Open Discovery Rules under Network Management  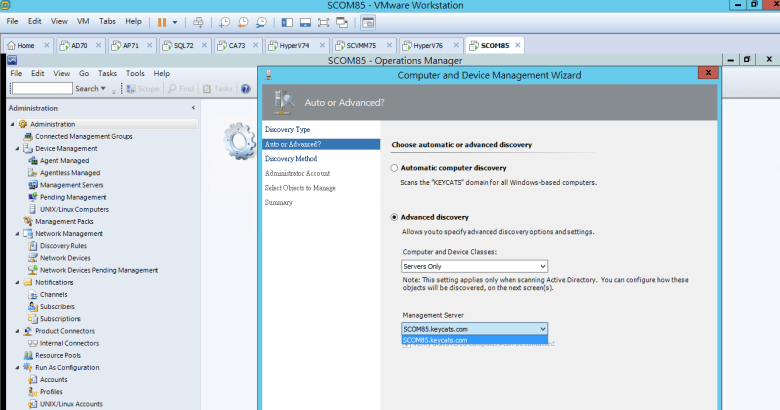pos(63,246)
